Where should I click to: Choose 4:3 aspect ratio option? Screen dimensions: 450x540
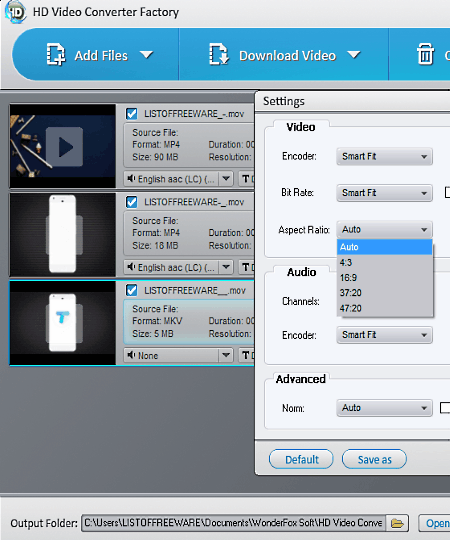[384, 262]
